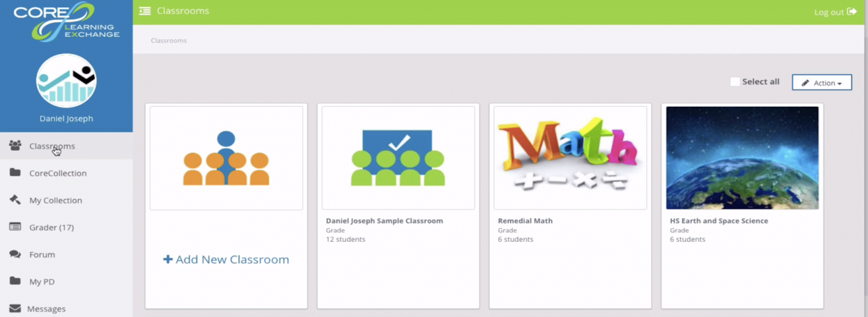Click the Daniel Joseph username under avatar
Viewport: 868px width, 317px height.
point(66,119)
